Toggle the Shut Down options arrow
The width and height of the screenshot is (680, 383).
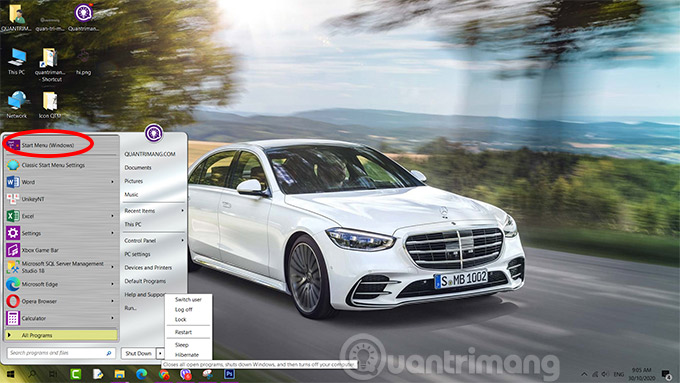[160, 354]
